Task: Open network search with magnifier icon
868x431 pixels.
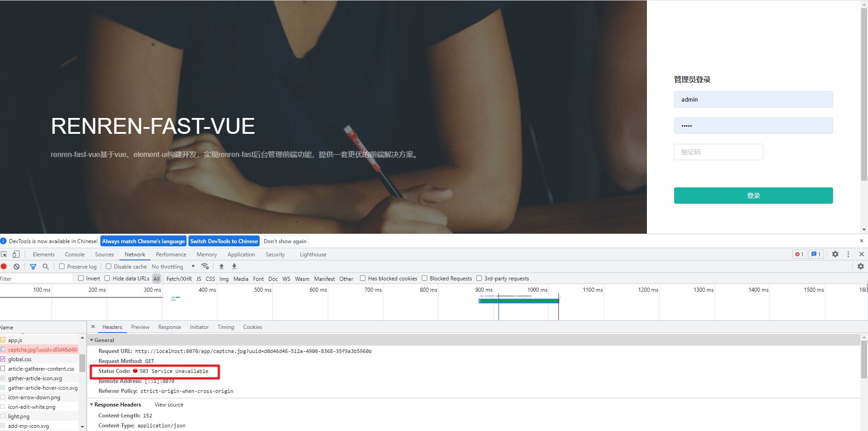Action: pos(45,267)
